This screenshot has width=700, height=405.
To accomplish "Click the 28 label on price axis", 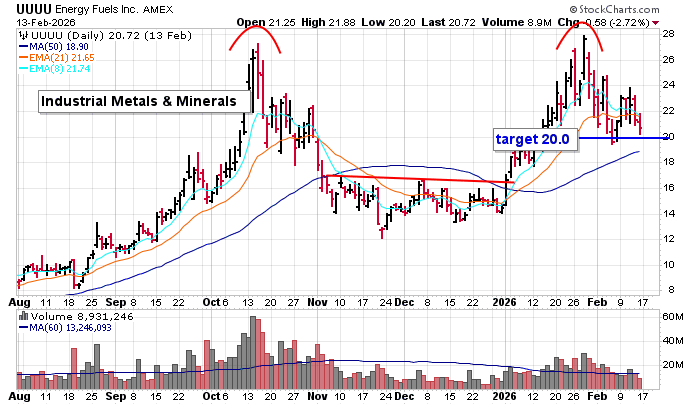I will (x=669, y=33).
